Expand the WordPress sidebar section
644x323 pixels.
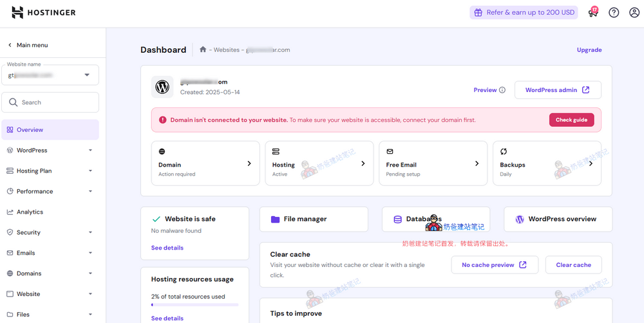pyautogui.click(x=90, y=150)
